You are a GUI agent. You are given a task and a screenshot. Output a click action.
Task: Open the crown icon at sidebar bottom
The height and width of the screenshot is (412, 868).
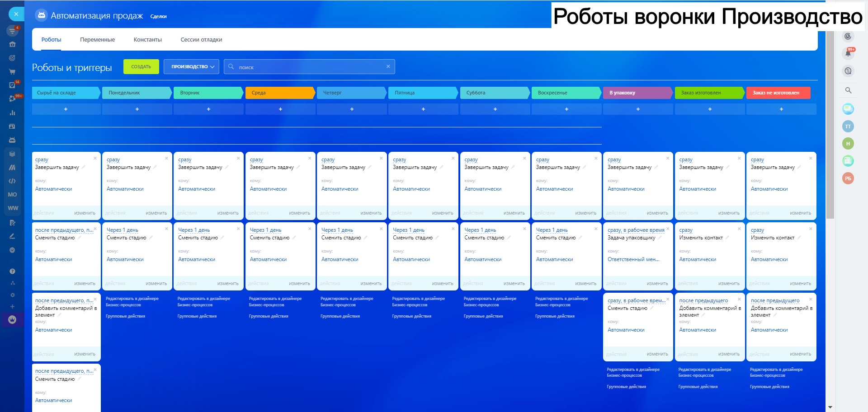(x=12, y=320)
